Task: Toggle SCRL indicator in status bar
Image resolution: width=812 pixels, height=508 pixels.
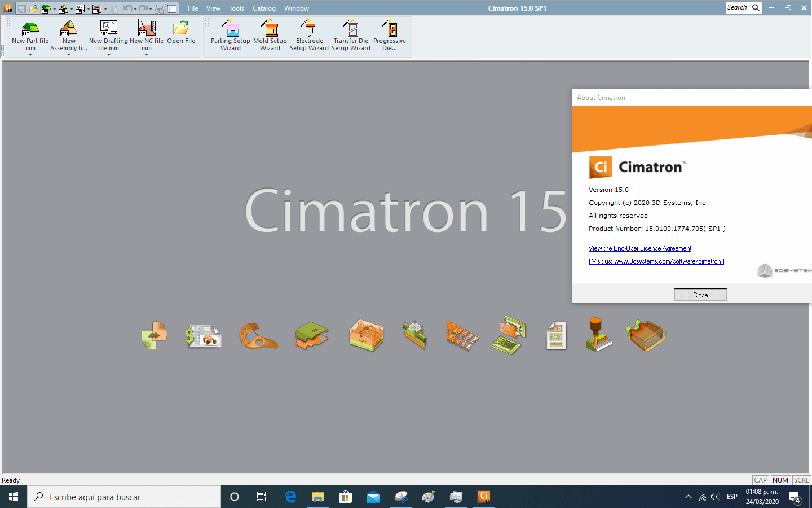Action: [801, 480]
